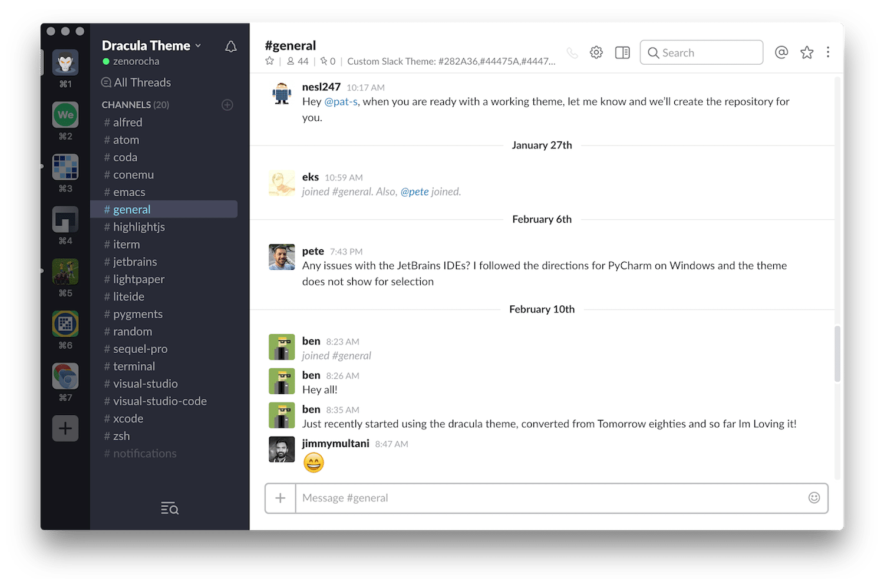Star the #general channel
The width and height of the screenshot is (884, 588).
269,61
